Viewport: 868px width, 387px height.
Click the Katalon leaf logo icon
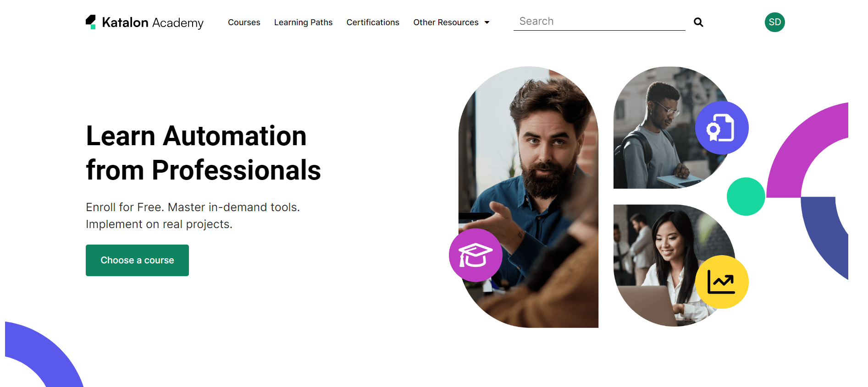91,21
